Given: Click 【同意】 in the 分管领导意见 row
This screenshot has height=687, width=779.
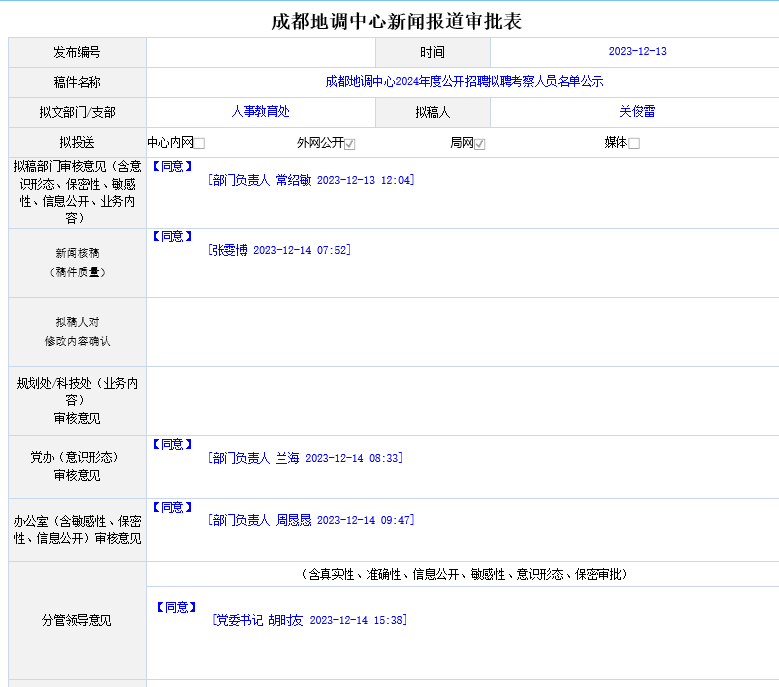Looking at the screenshot, I should (x=177, y=607).
